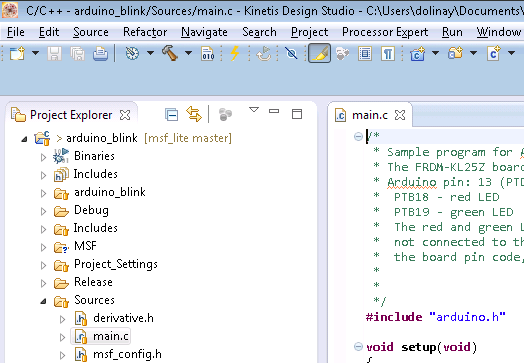Open the new C file dropdown arrow
Image resolution: width=524 pixels, height=363 pixels.
coord(512,53)
